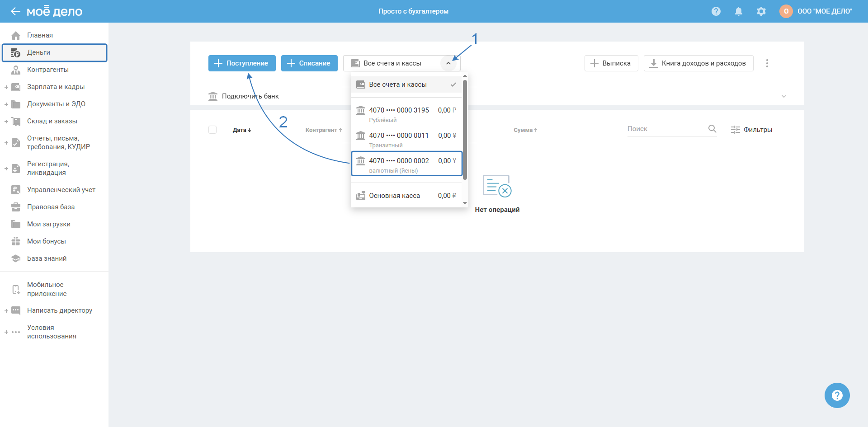Select the yen account ending 0002
868x427 pixels.
pyautogui.click(x=406, y=164)
